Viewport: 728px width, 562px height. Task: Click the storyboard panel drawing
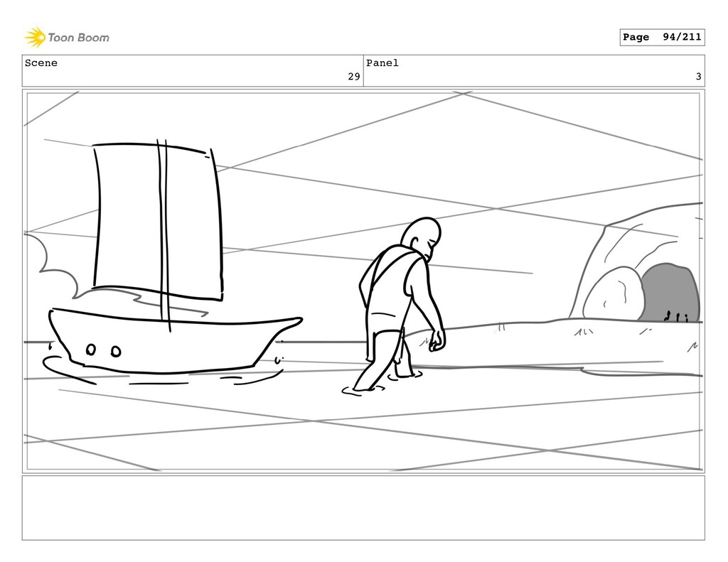[363, 281]
